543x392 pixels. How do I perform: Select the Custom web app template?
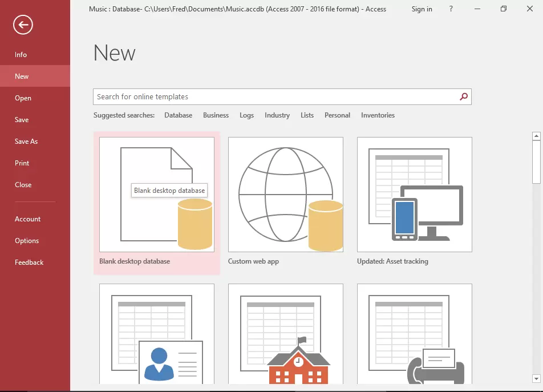point(285,195)
